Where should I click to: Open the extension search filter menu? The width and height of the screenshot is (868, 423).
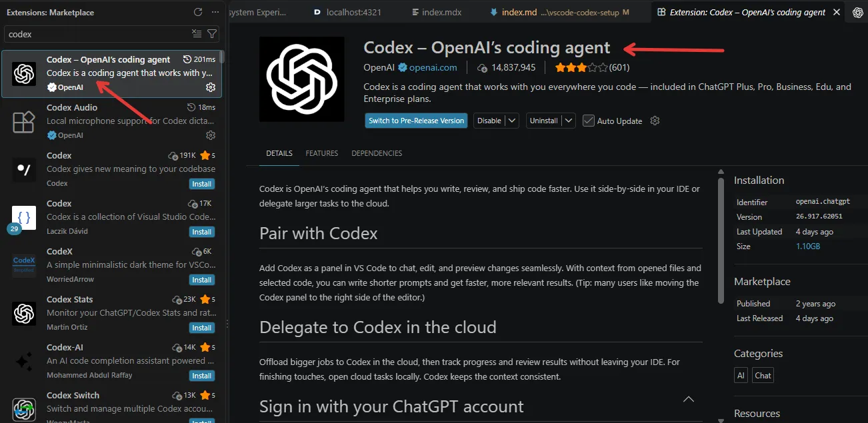click(x=212, y=33)
